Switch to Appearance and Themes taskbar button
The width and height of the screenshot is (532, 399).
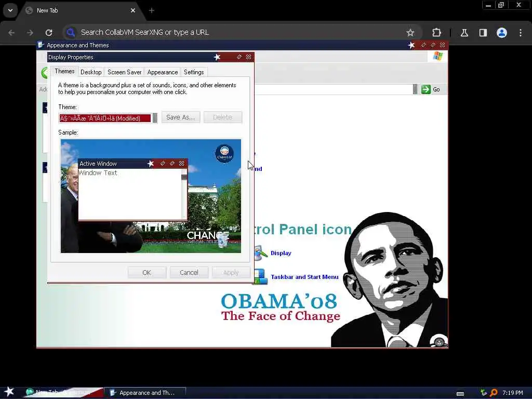[x=145, y=393]
